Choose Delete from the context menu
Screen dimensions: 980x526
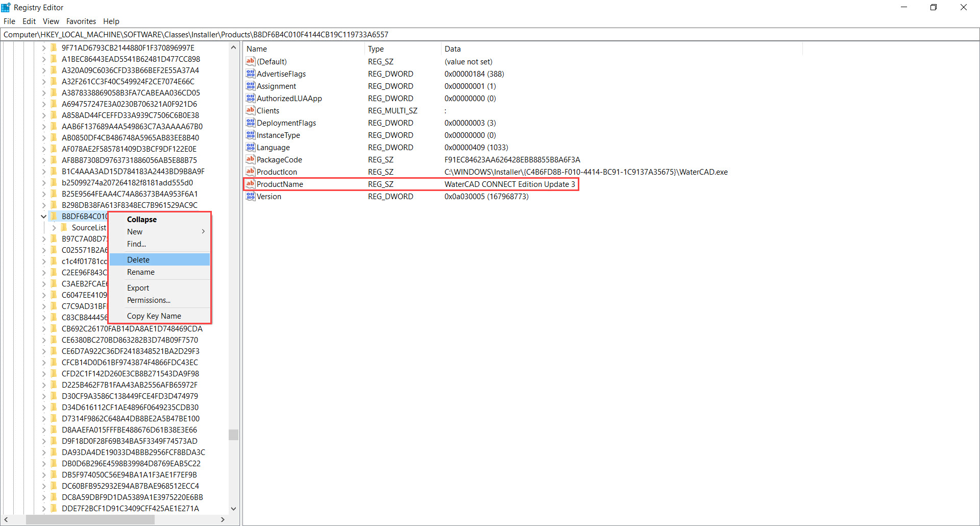click(160, 259)
